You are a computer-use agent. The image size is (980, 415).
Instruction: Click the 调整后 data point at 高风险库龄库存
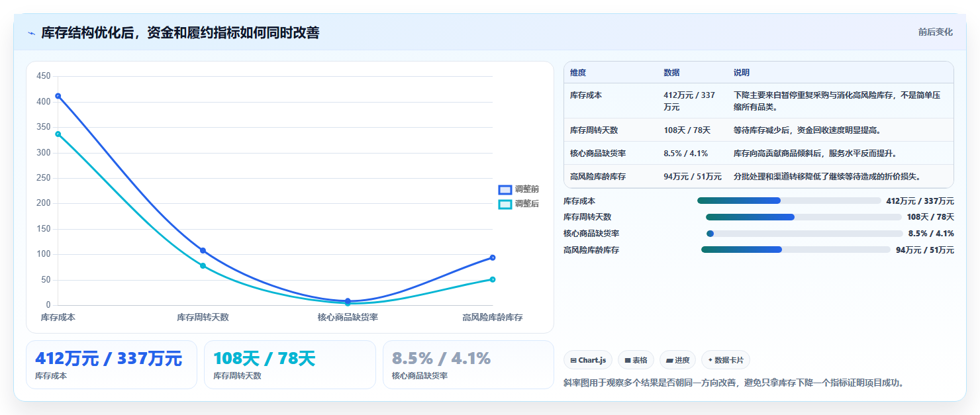[493, 279]
